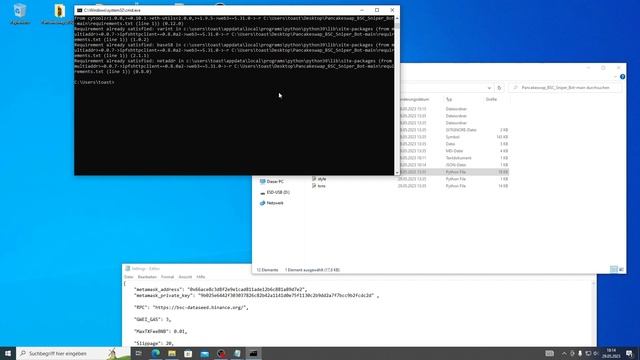The image size is (640, 360).
Task: Click the RPC URL line in Notepad
Action: click(x=191, y=307)
